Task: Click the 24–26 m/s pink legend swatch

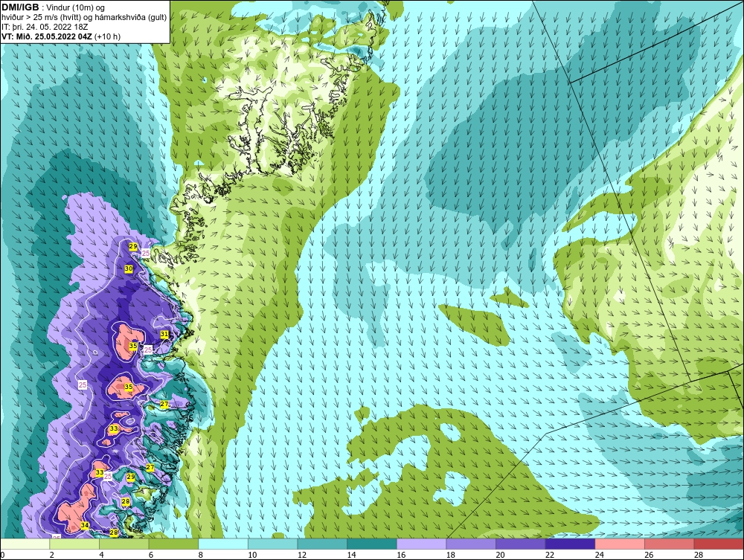Action: point(620,544)
